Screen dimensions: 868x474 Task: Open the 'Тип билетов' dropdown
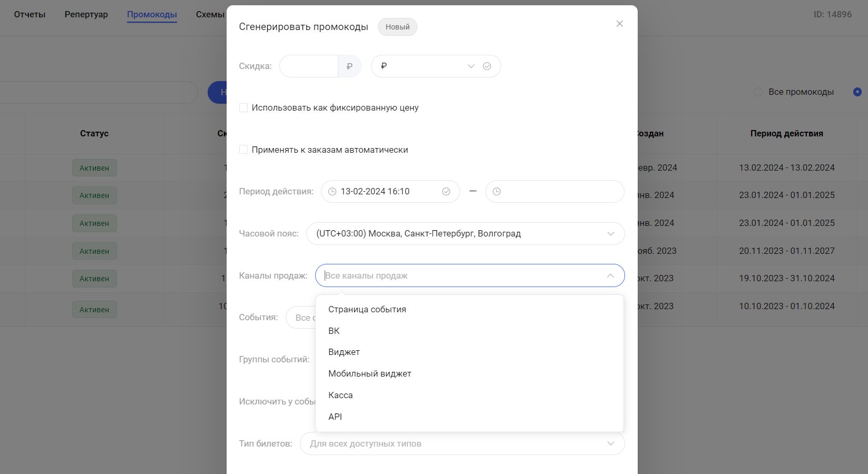(462, 443)
